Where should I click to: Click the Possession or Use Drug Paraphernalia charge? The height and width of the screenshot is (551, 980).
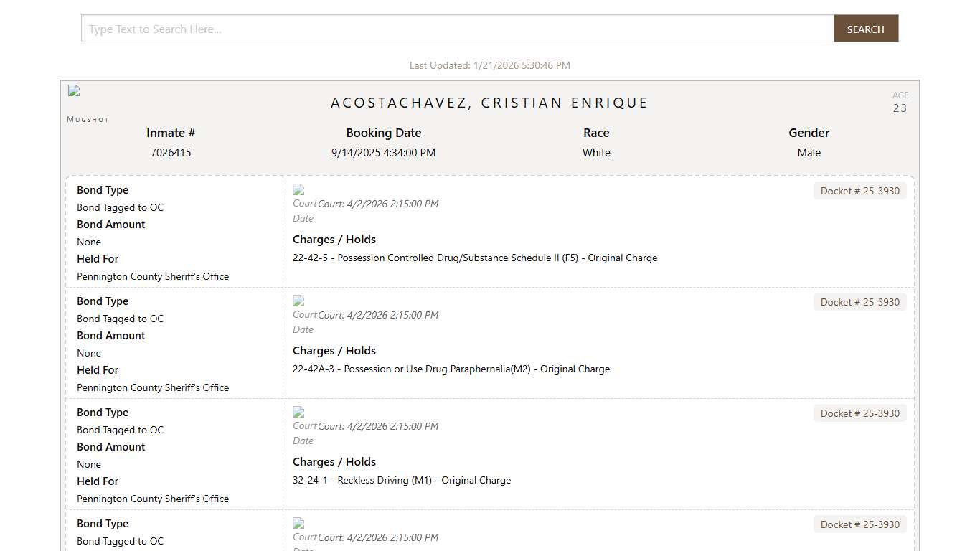[451, 369]
